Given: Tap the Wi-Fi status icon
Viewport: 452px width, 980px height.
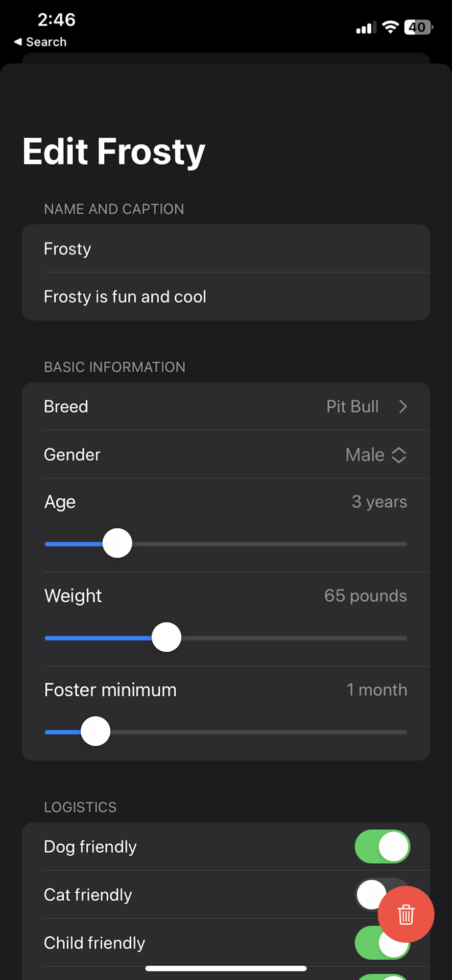Looking at the screenshot, I should pos(390,27).
